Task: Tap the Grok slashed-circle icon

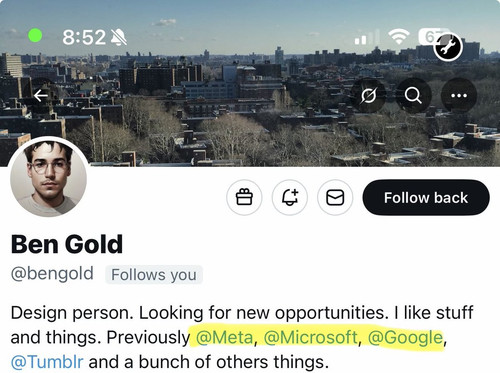Action: click(x=368, y=96)
